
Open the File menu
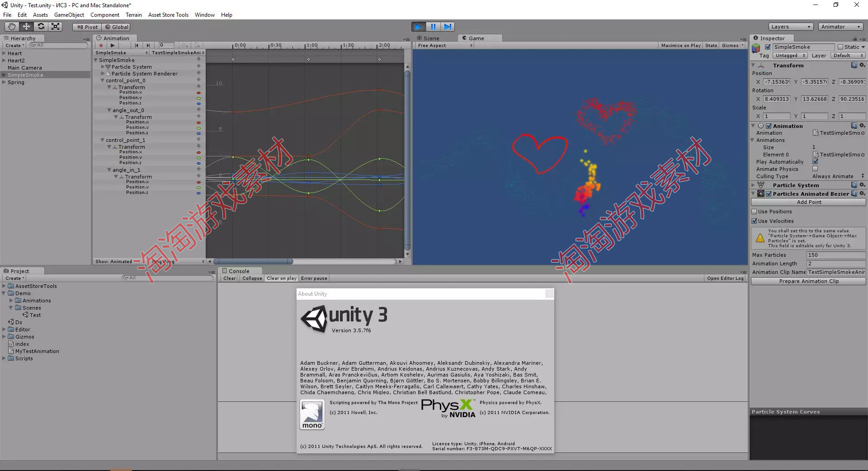tap(7, 15)
